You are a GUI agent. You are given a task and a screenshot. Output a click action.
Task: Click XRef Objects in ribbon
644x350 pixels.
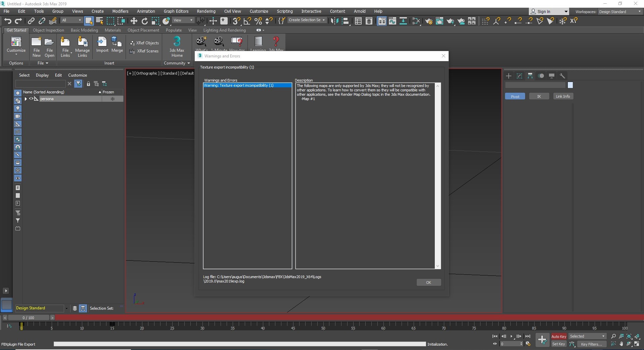coord(144,43)
